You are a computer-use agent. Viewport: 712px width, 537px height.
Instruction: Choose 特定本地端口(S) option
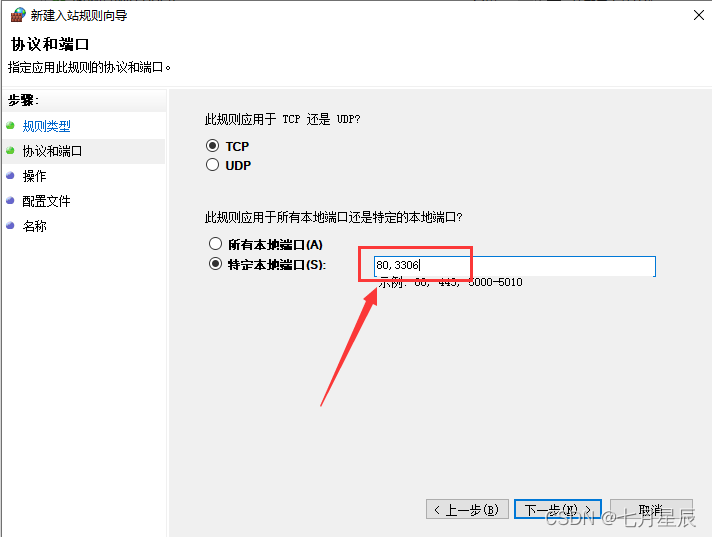coord(267,265)
